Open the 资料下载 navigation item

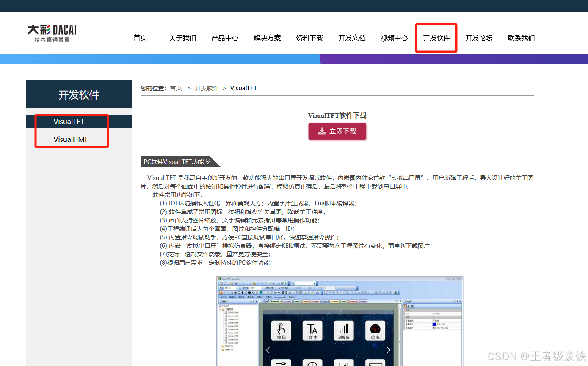pos(309,38)
